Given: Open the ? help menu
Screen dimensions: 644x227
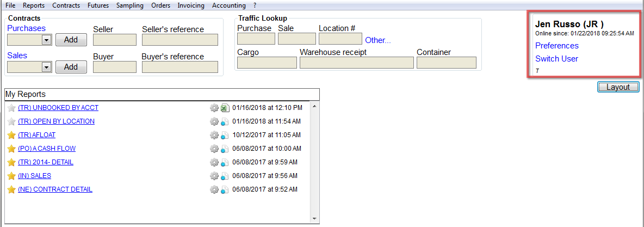Looking at the screenshot, I should (x=255, y=5).
